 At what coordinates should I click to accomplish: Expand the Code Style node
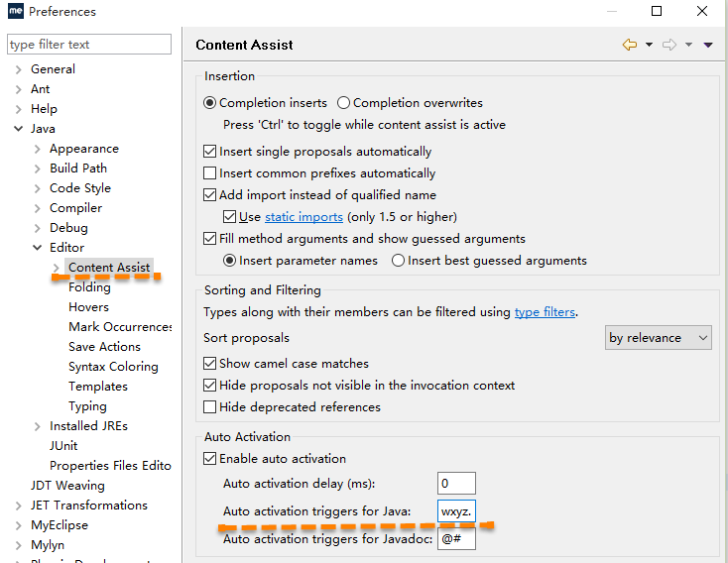[37, 189]
